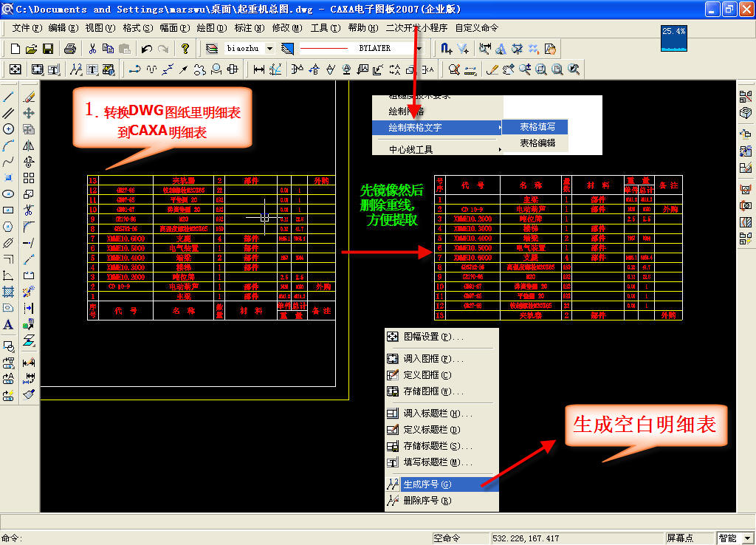Select the Parallel lines tool
This screenshot has height=545, width=756.
[x=8, y=113]
